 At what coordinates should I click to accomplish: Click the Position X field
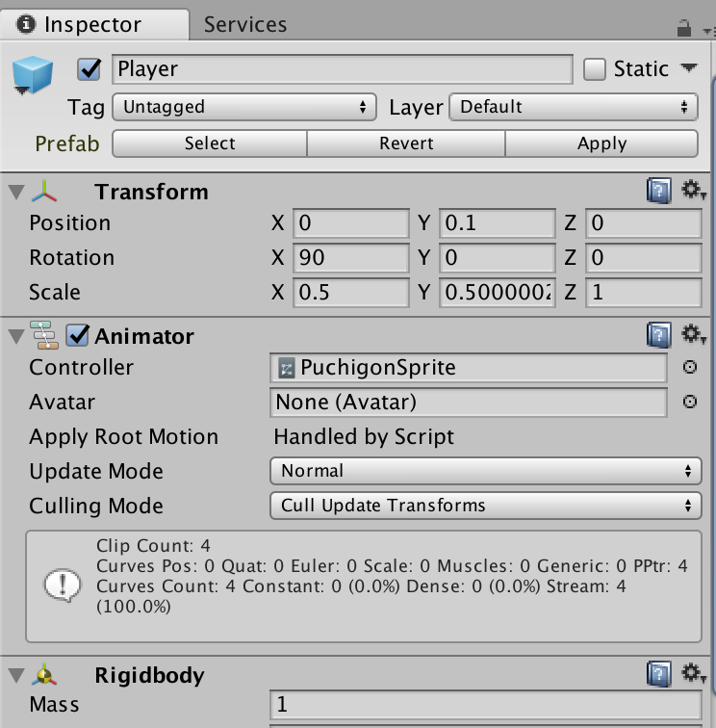tap(351, 223)
